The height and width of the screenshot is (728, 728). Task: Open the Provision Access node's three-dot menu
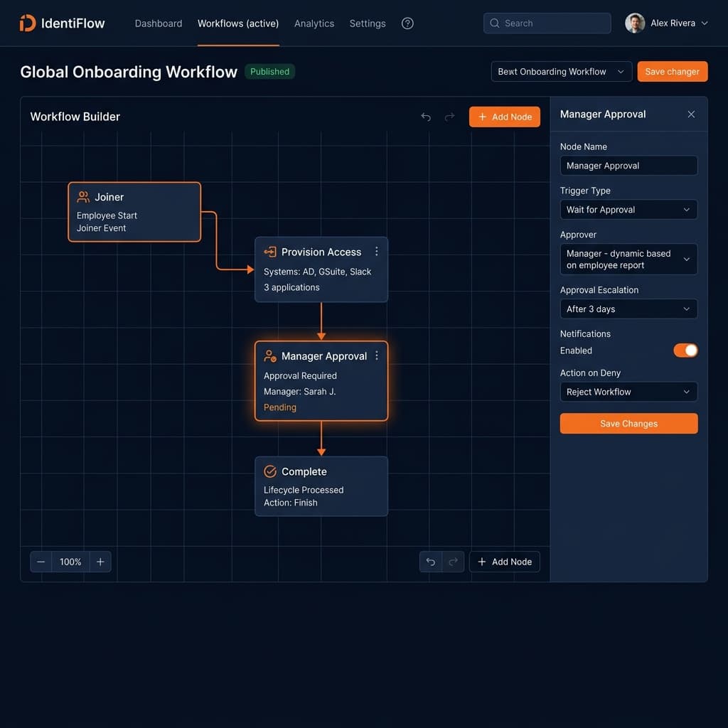coord(376,251)
